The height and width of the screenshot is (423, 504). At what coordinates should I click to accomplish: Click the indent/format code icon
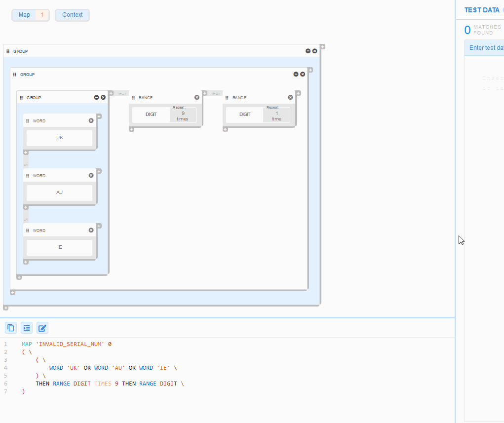coord(27,328)
